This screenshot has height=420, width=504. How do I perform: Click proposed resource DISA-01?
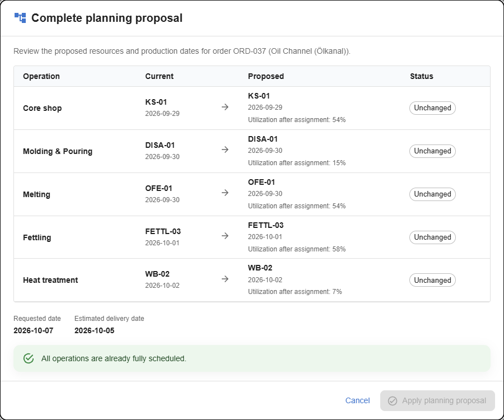(x=263, y=139)
